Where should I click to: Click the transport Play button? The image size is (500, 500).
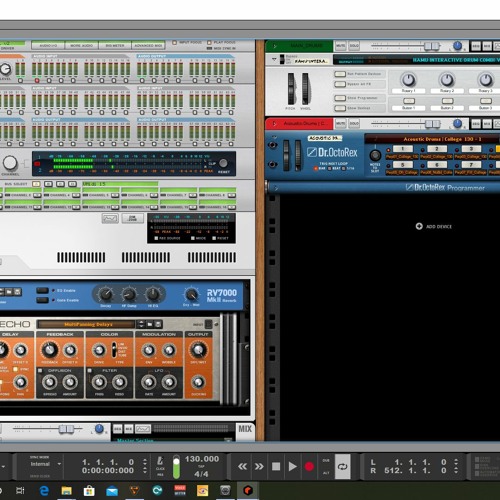(292, 466)
